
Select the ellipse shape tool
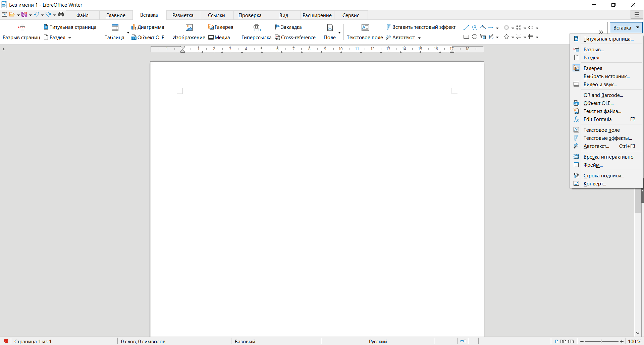pos(474,37)
